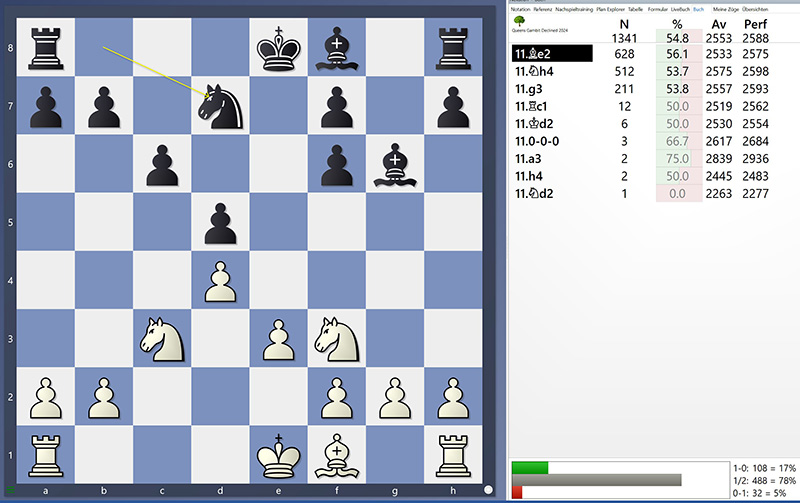Switch to the Referenz tab
This screenshot has width=800, height=503.
click(x=543, y=8)
